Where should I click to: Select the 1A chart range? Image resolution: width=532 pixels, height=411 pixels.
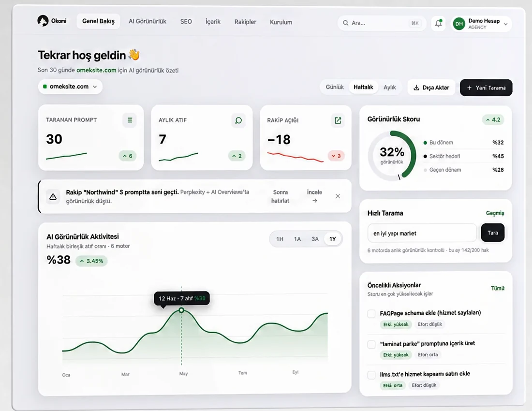tap(297, 239)
